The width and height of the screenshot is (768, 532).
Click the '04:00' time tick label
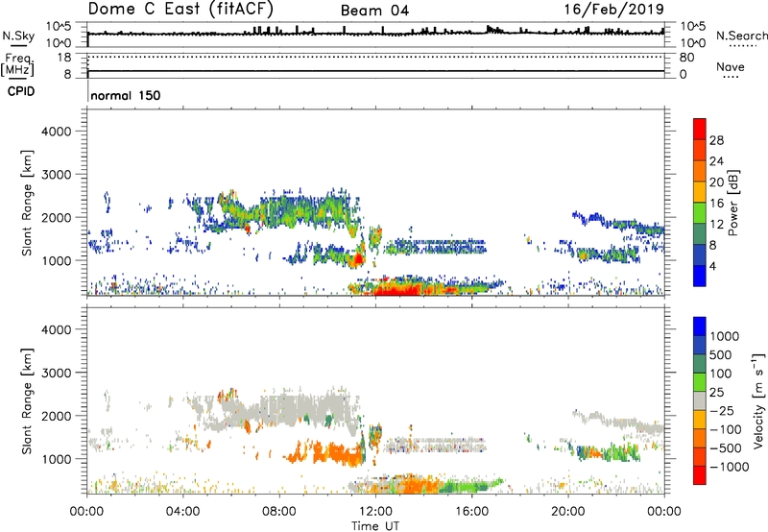[182, 512]
